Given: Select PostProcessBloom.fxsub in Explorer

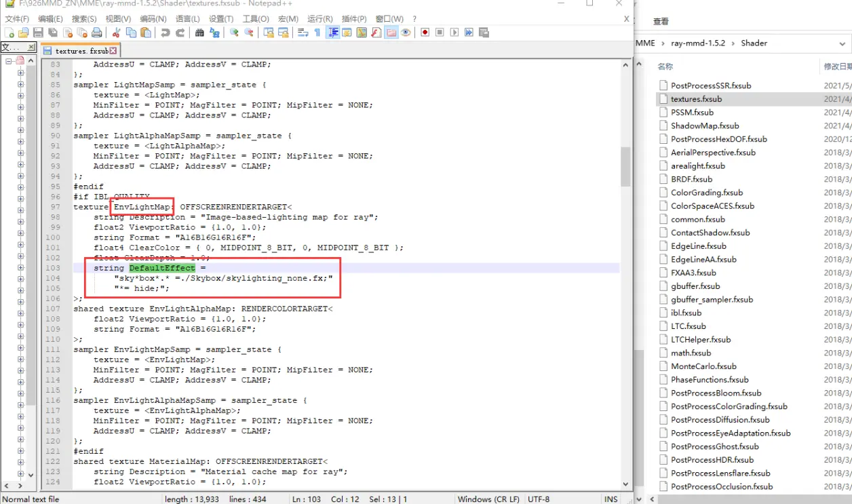Looking at the screenshot, I should coord(716,393).
